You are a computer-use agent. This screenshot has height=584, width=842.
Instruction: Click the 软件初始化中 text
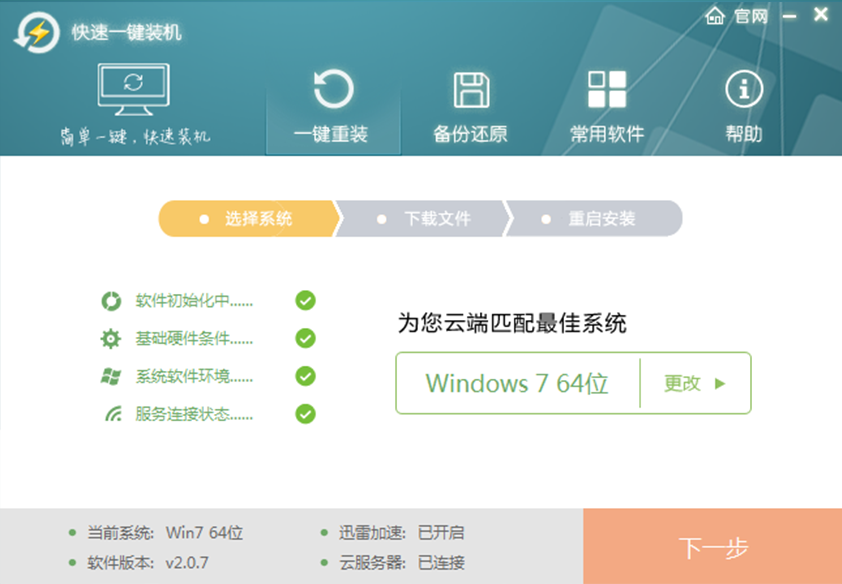[194, 301]
